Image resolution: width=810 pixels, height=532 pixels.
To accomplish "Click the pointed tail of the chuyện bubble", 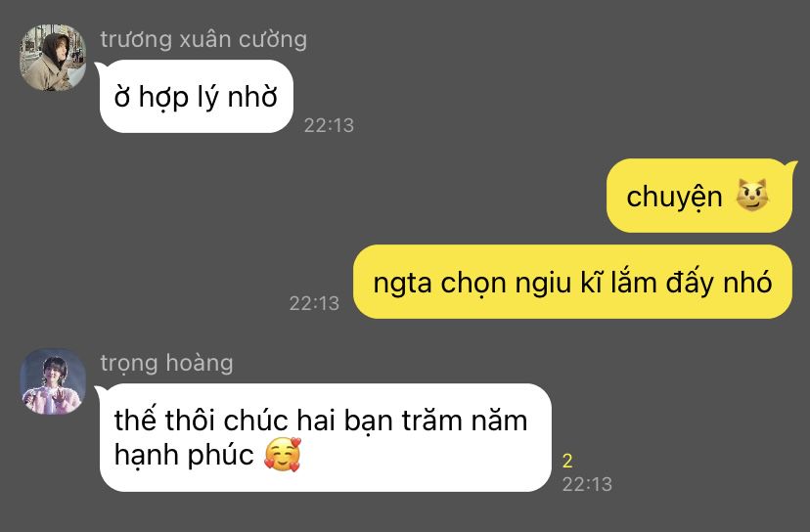I will pos(790,165).
